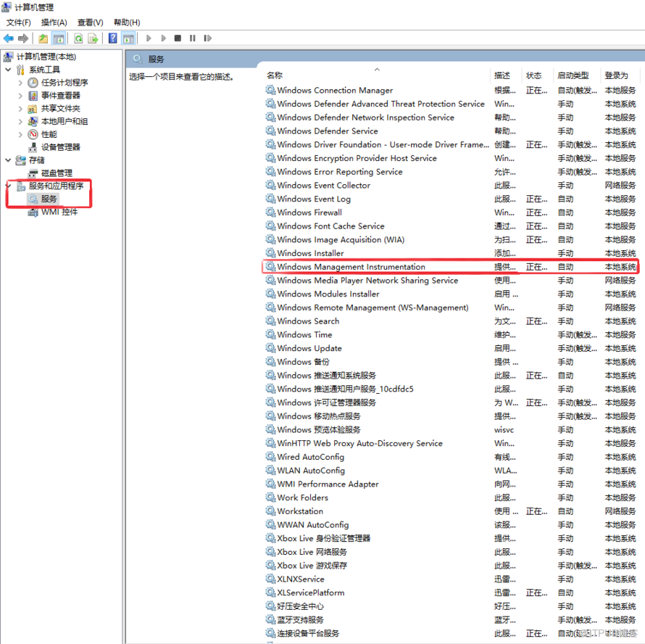Sort by the 启动类型 column header
Image resolution: width=645 pixels, height=644 pixels.
pos(576,75)
